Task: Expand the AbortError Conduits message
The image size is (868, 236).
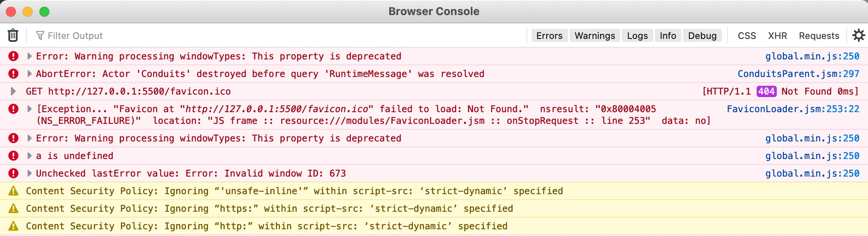Action: [x=29, y=74]
